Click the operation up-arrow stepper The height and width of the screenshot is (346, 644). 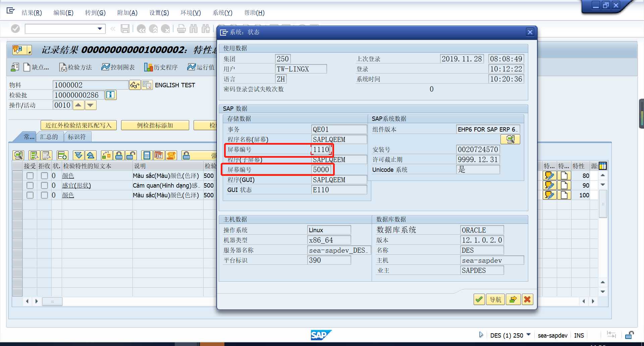pyautogui.click(x=78, y=105)
